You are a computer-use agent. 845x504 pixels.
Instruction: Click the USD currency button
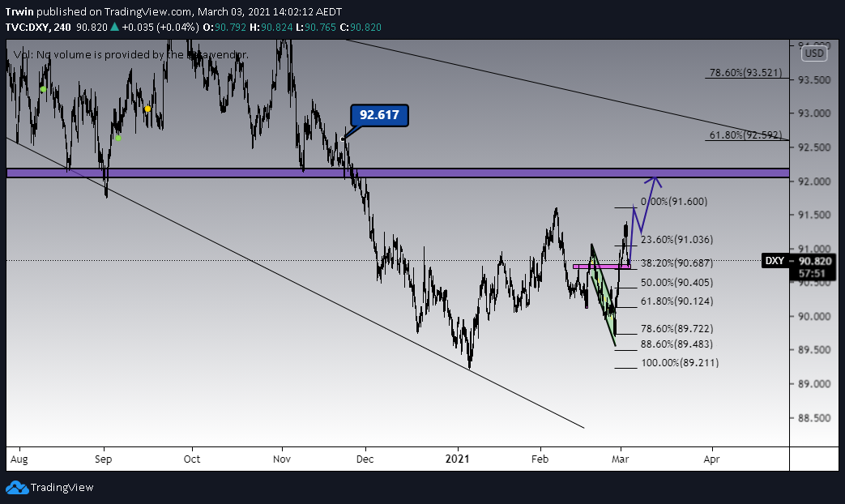(x=813, y=53)
